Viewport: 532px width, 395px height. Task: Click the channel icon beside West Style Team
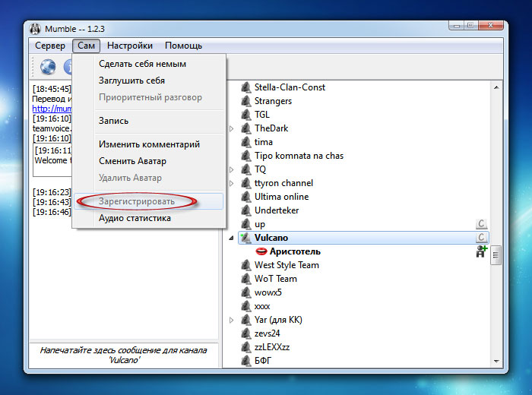[x=246, y=265]
